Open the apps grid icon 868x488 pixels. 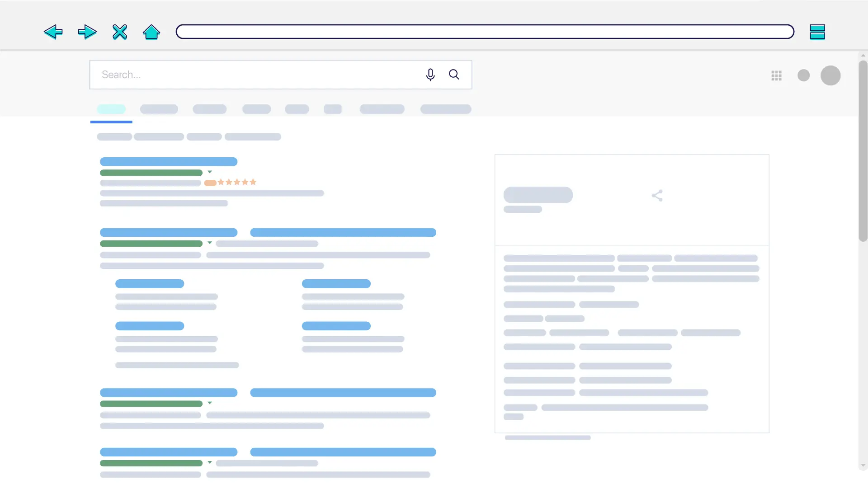click(777, 75)
